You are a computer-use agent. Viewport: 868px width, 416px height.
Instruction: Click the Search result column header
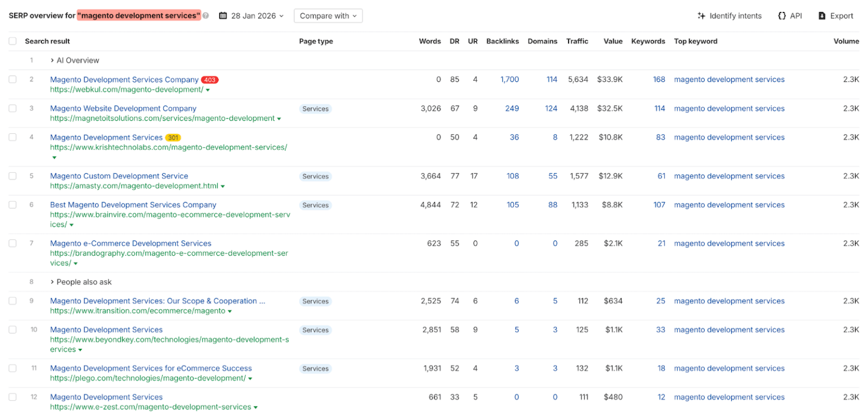click(47, 41)
